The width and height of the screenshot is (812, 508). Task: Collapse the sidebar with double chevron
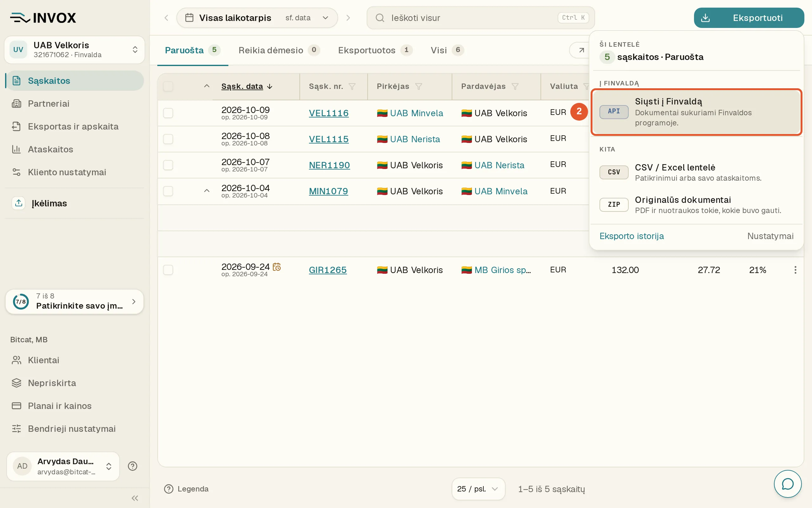click(135, 498)
